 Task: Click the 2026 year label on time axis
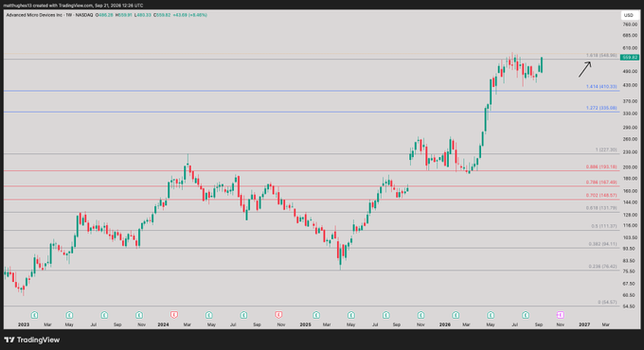445,324
